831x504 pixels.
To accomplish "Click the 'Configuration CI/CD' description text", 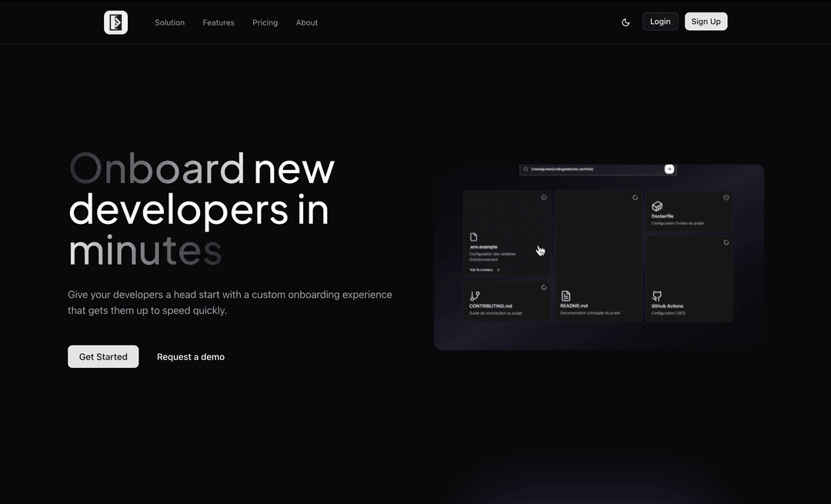I will (x=669, y=313).
